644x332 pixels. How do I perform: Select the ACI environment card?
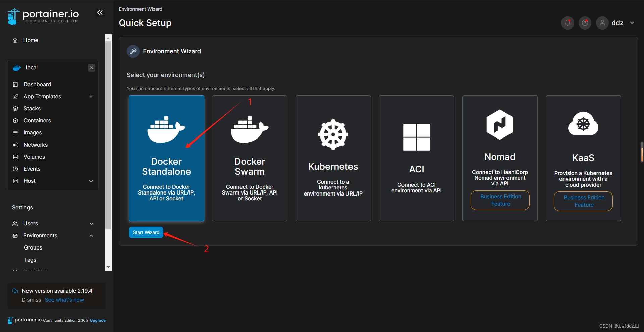(416, 158)
